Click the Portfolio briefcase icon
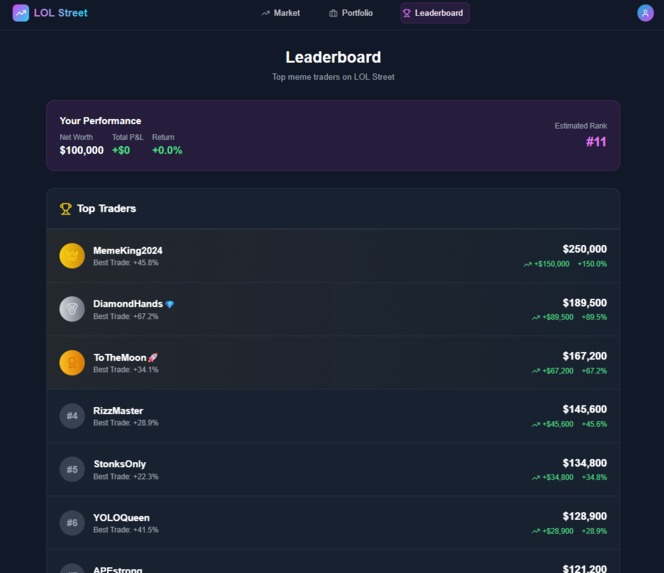This screenshot has height=573, width=664. coord(333,13)
